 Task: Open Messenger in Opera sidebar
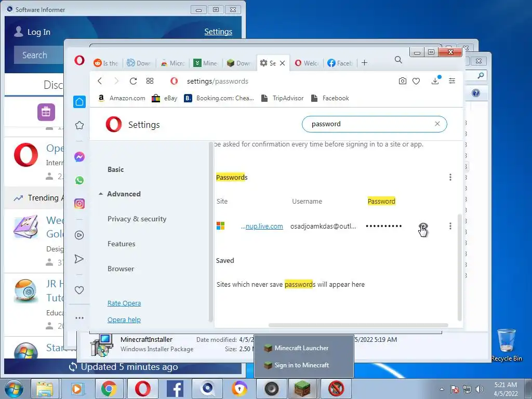pos(79,157)
